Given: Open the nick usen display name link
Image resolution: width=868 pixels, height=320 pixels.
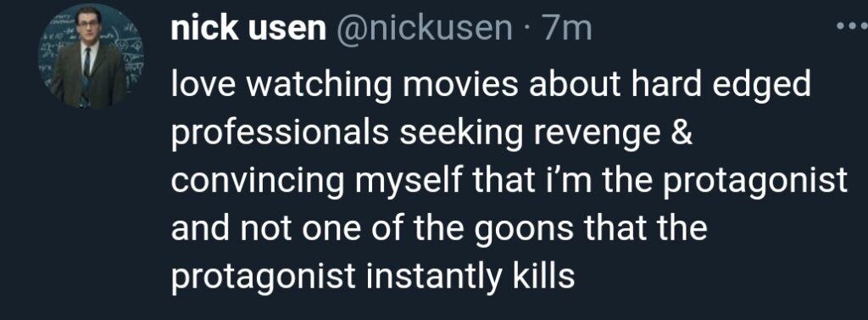Looking at the screenshot, I should (x=248, y=28).
